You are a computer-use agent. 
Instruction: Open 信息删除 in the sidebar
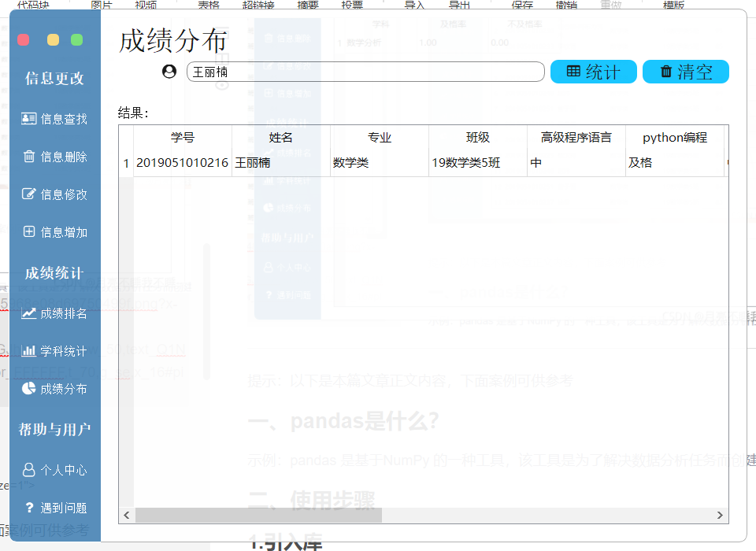pyautogui.click(x=54, y=157)
